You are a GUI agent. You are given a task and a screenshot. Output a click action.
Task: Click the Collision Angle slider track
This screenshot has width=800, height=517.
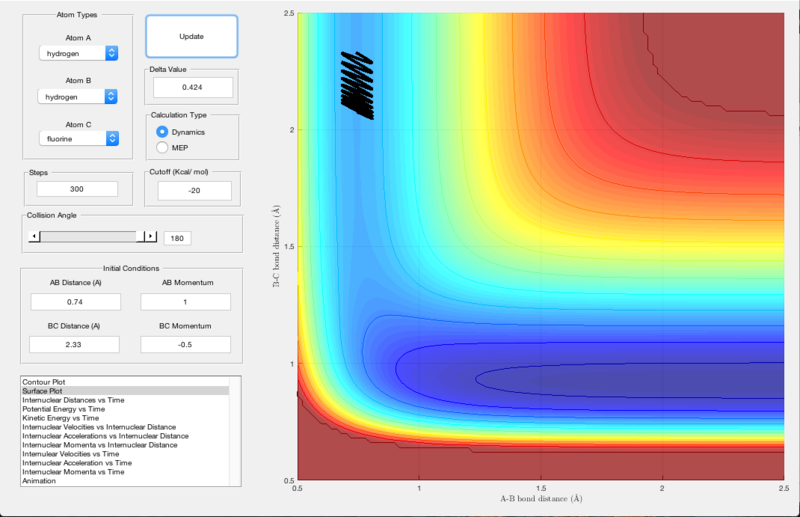tap(89, 236)
